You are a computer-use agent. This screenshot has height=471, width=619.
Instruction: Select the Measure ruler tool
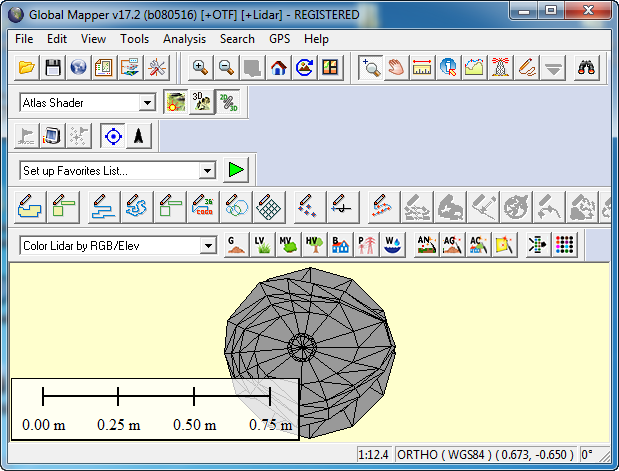(422, 67)
